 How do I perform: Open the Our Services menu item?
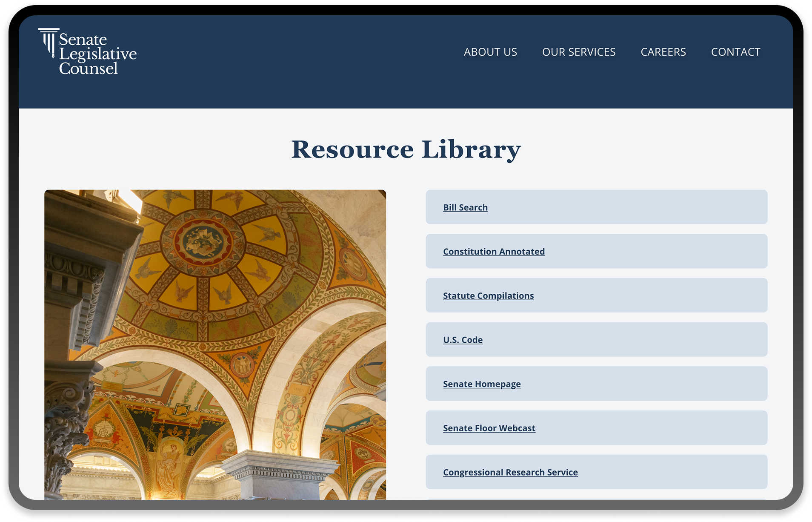579,52
